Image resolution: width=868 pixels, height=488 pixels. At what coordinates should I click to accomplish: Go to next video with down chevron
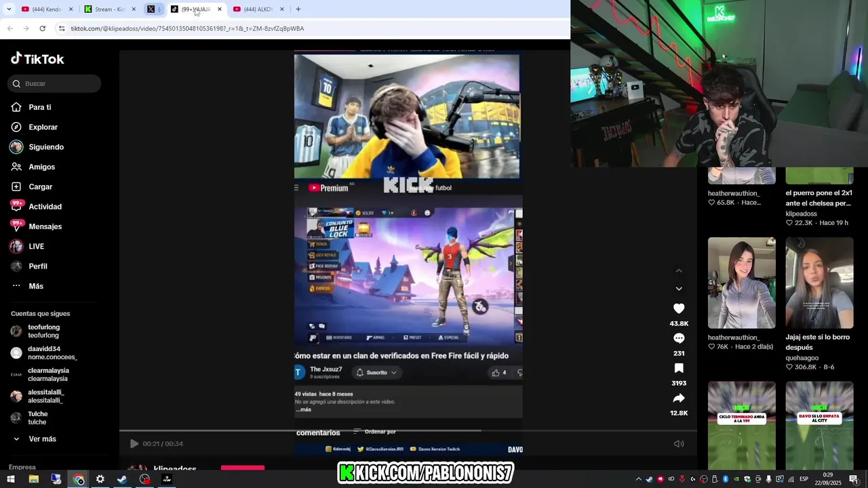[x=679, y=289]
